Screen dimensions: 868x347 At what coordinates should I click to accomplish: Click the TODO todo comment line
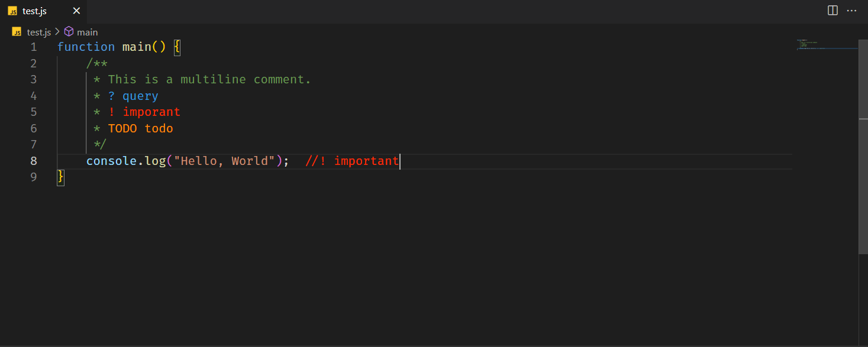click(x=140, y=128)
